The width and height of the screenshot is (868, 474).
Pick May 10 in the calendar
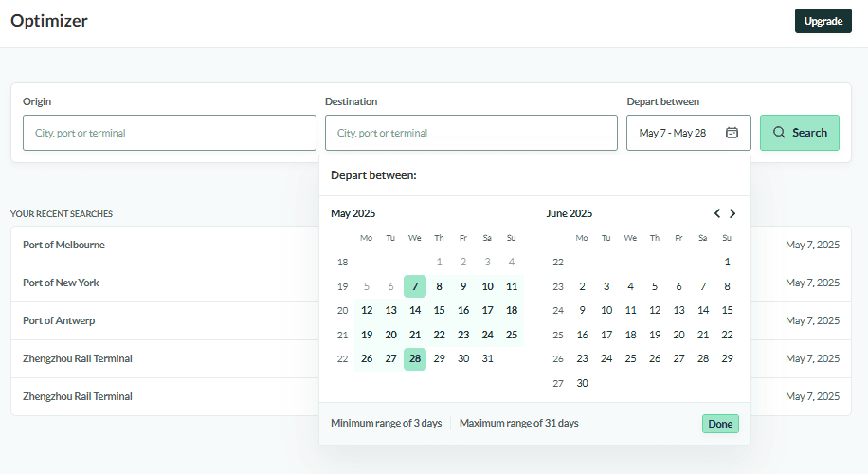(487, 286)
